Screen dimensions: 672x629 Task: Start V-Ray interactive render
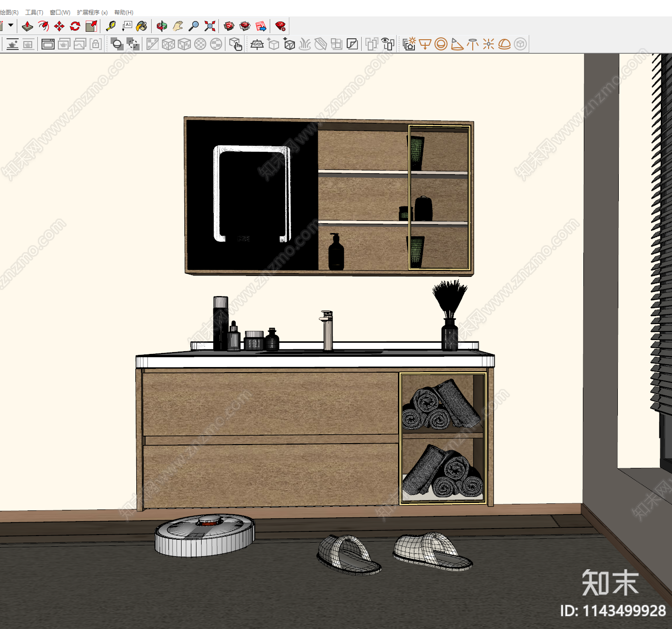pos(29,44)
